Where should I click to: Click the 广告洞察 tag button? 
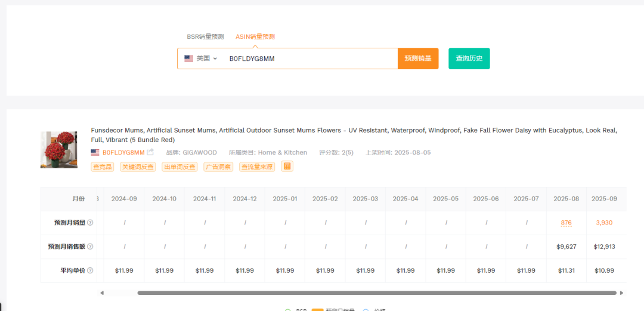(218, 167)
